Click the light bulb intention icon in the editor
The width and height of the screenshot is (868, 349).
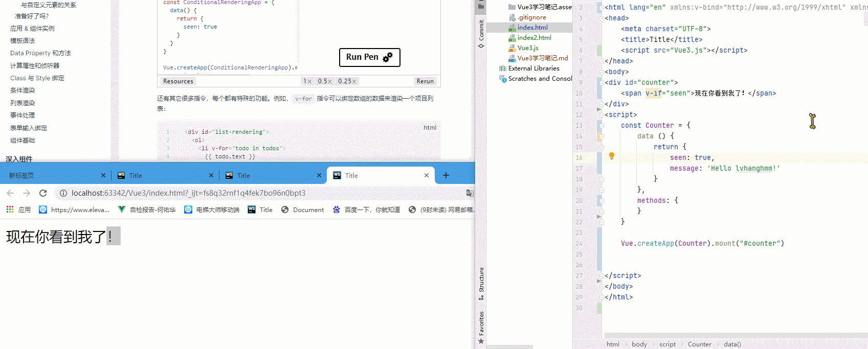pos(611,156)
